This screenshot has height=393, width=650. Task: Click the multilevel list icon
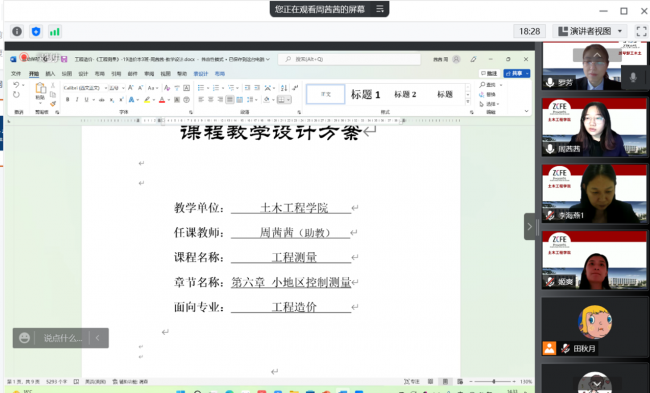click(231, 87)
